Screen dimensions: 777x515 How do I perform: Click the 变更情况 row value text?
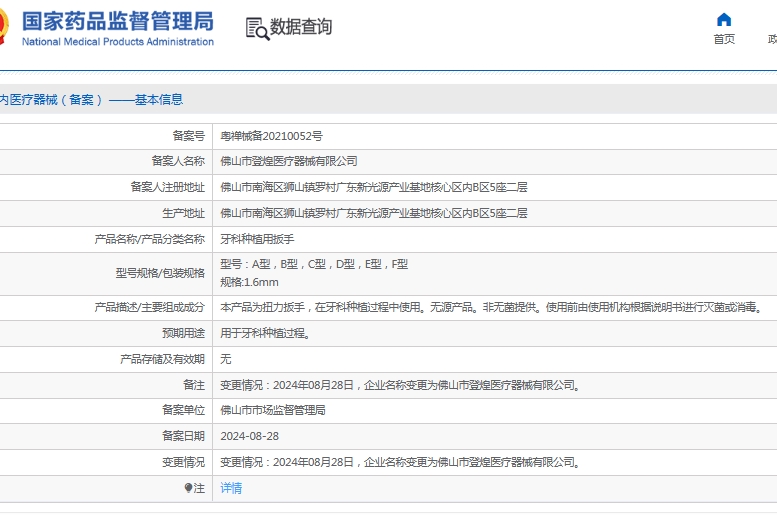point(400,462)
